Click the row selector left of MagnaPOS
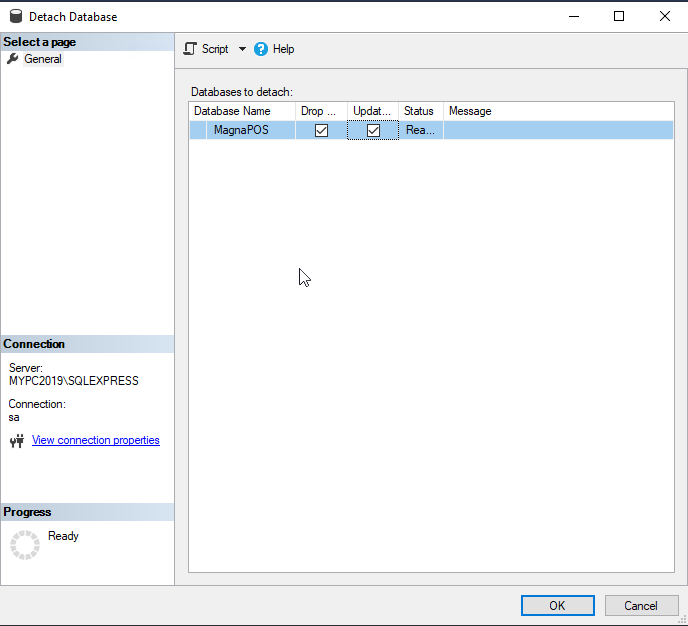 [197, 131]
